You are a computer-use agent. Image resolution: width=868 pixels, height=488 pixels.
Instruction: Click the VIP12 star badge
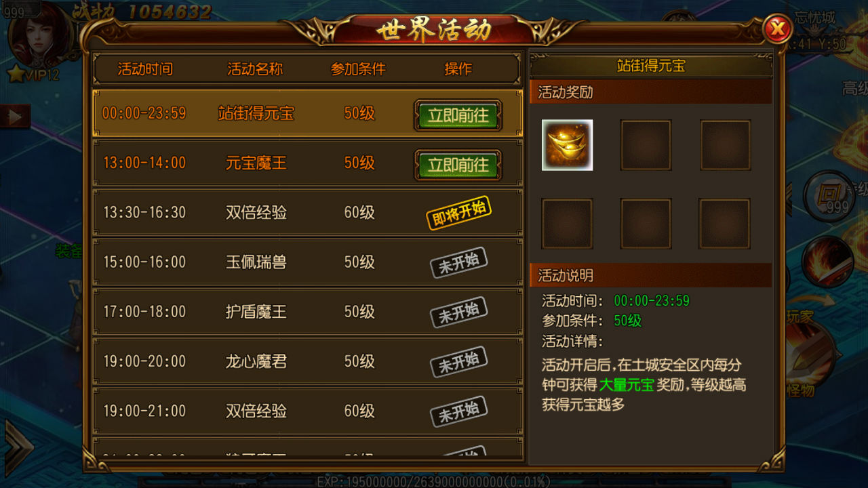[33, 74]
